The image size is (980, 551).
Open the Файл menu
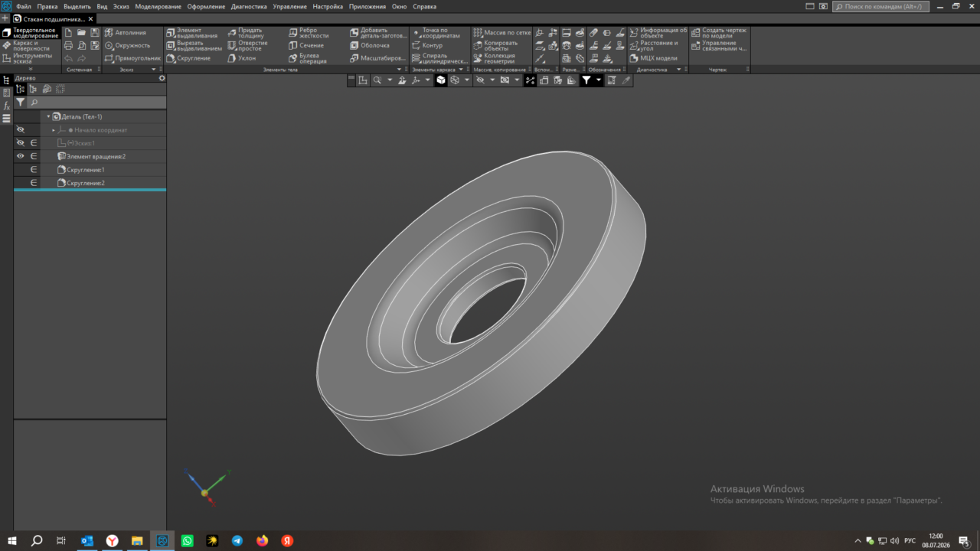click(24, 6)
